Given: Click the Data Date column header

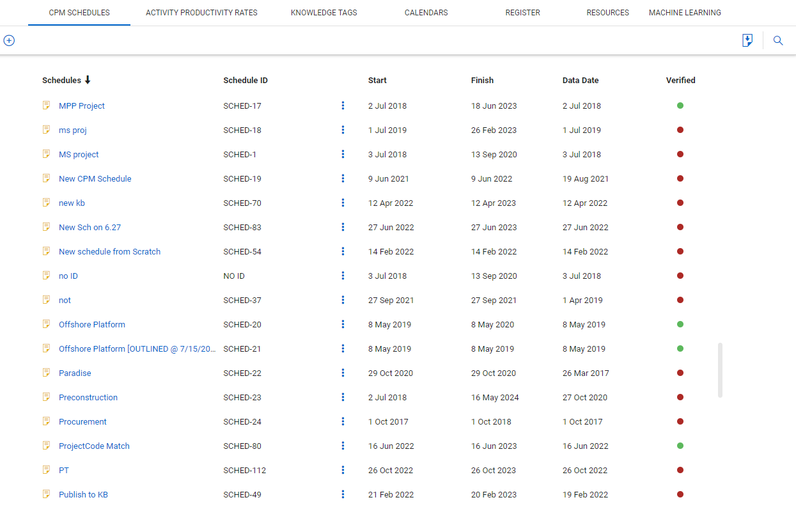Looking at the screenshot, I should coord(581,80).
